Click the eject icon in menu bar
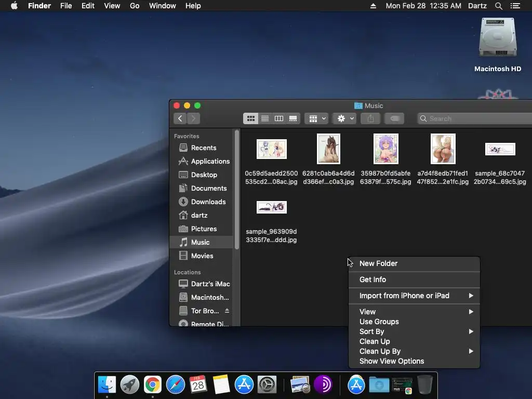The image size is (532, 399). point(373,6)
